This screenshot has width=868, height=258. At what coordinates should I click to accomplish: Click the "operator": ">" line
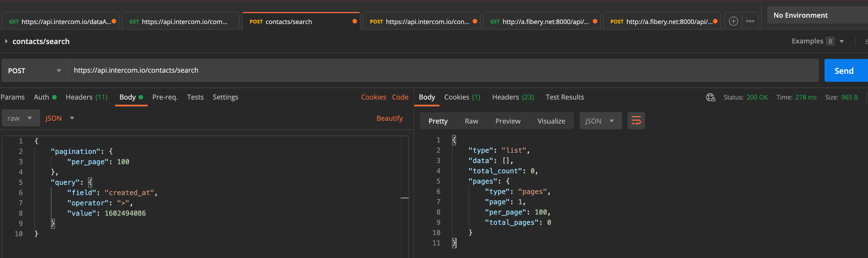pyautogui.click(x=100, y=203)
